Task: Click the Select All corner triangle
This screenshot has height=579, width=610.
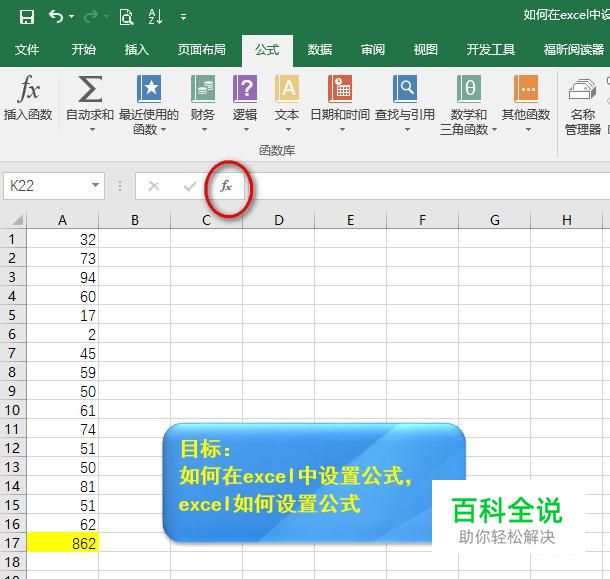Action: point(16,220)
